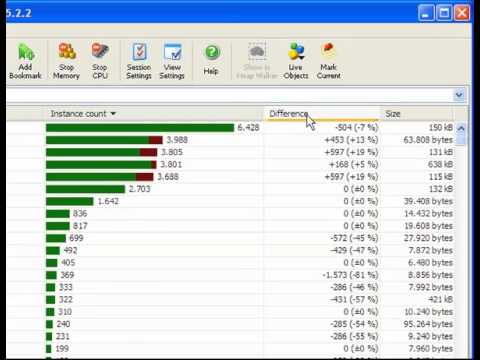The width and height of the screenshot is (480, 360).
Task: Click the instance count value 3.688
Action: coord(168,177)
